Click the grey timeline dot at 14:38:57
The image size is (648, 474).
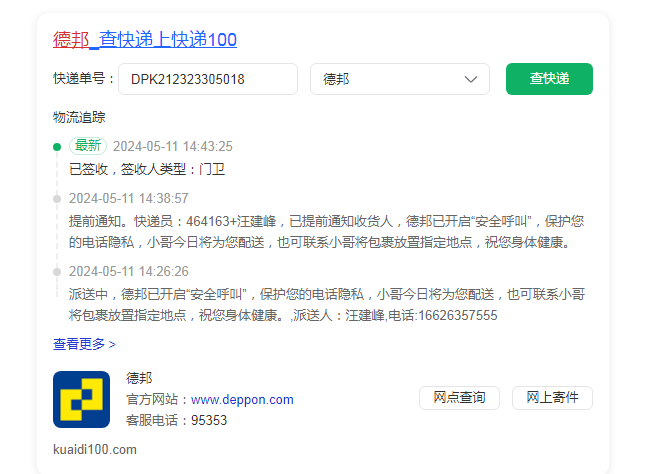(57, 199)
